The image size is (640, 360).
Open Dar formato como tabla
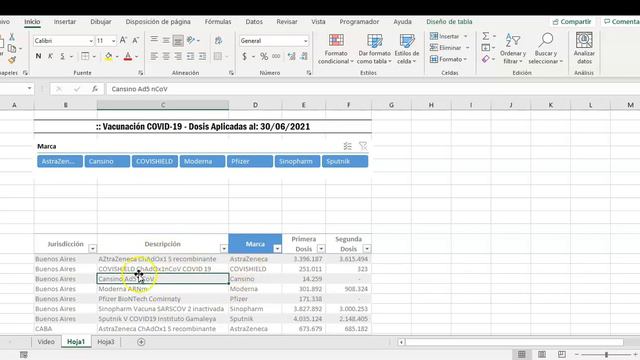(x=374, y=49)
